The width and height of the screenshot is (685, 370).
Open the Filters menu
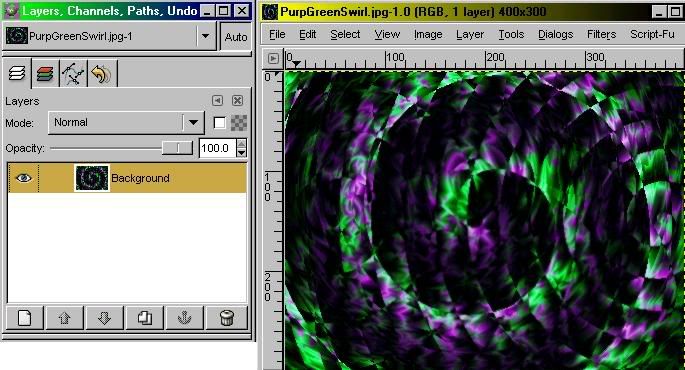tap(601, 34)
